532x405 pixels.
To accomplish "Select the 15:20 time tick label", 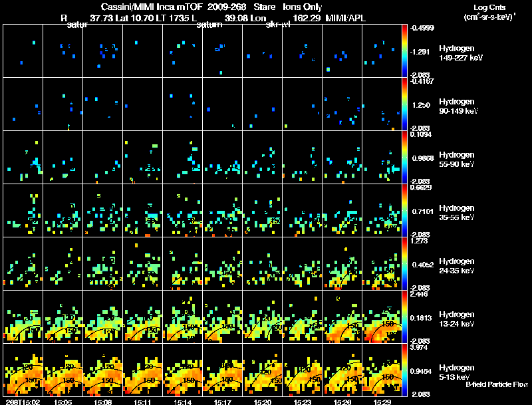I will [262, 401].
